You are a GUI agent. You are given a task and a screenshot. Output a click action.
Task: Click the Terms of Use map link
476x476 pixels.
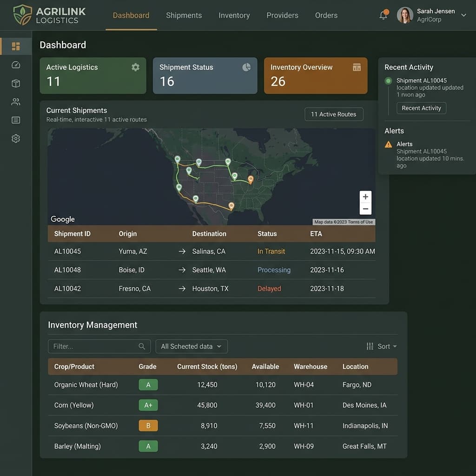pyautogui.click(x=360, y=222)
